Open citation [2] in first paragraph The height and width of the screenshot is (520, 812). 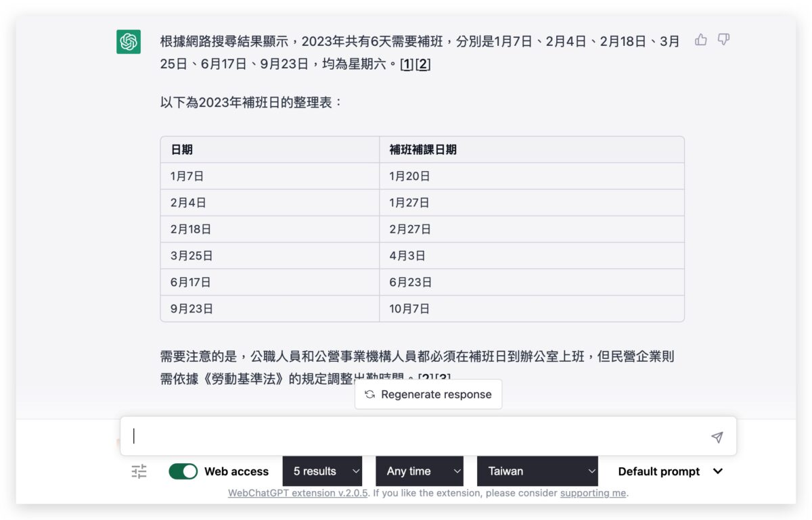tap(423, 65)
